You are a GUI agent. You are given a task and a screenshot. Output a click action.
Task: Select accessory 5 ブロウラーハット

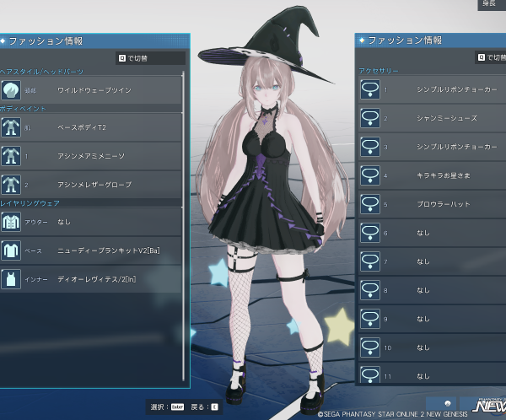click(x=432, y=204)
